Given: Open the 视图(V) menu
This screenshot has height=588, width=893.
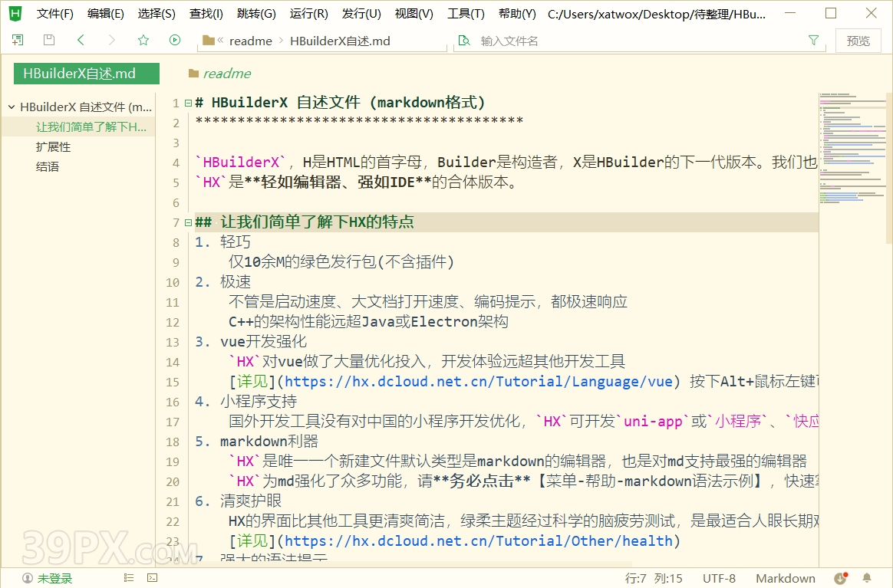Looking at the screenshot, I should [x=414, y=14].
